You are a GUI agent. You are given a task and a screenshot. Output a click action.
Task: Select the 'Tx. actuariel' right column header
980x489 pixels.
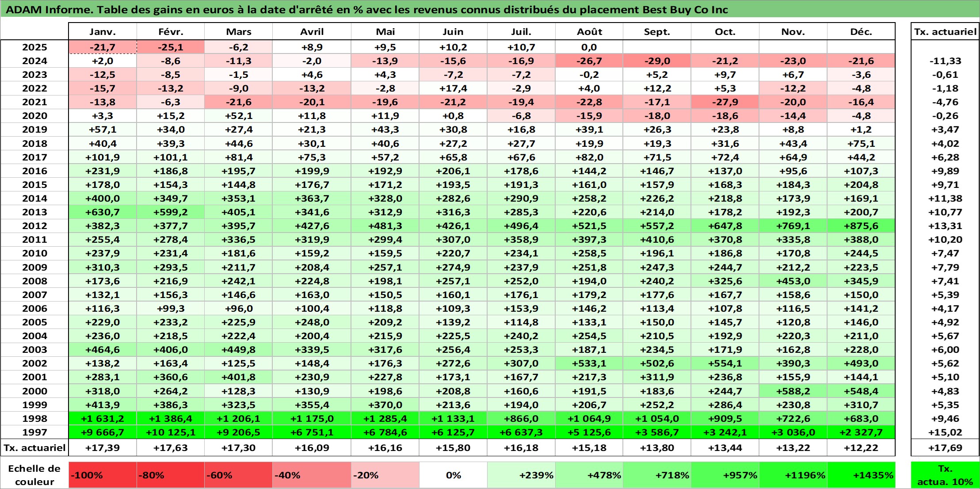[945, 32]
